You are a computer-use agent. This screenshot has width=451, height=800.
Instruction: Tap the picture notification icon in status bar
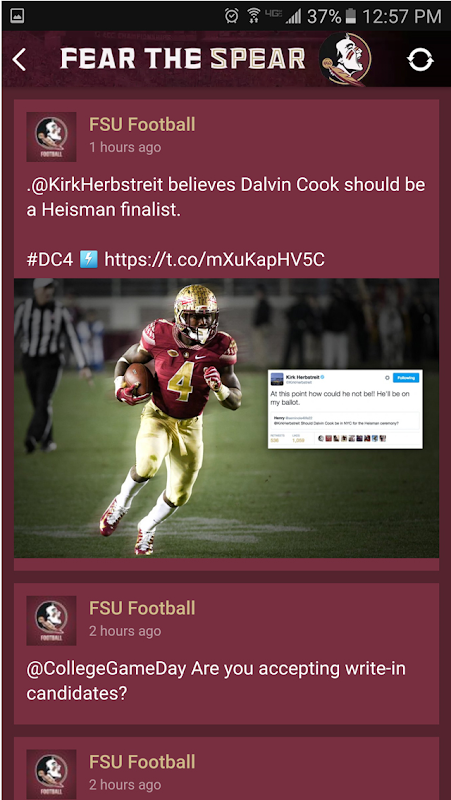(x=17, y=16)
